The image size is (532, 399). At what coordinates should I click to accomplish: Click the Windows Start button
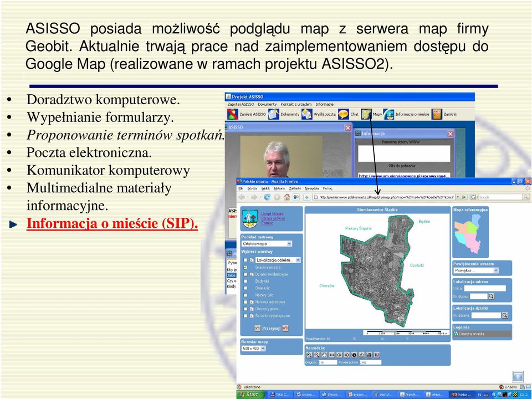tap(249, 395)
